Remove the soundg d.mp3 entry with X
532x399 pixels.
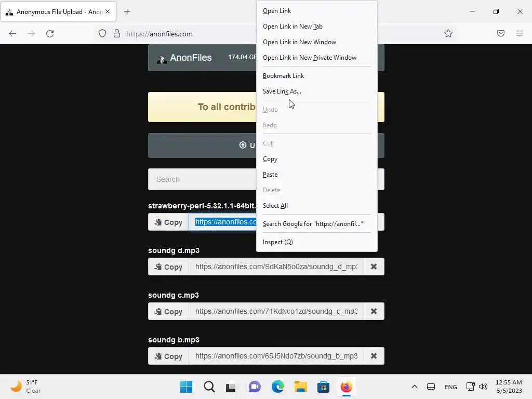pos(374,267)
